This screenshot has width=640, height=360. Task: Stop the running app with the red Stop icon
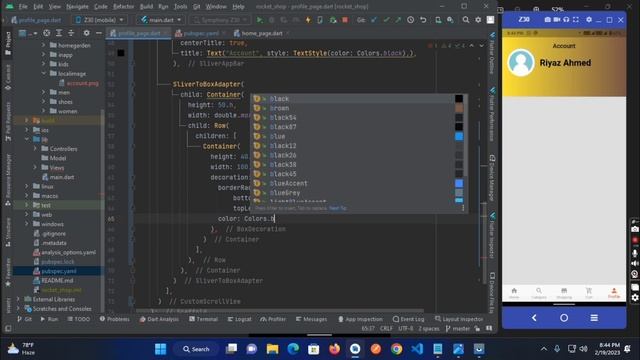pyautogui.click(x=345, y=20)
